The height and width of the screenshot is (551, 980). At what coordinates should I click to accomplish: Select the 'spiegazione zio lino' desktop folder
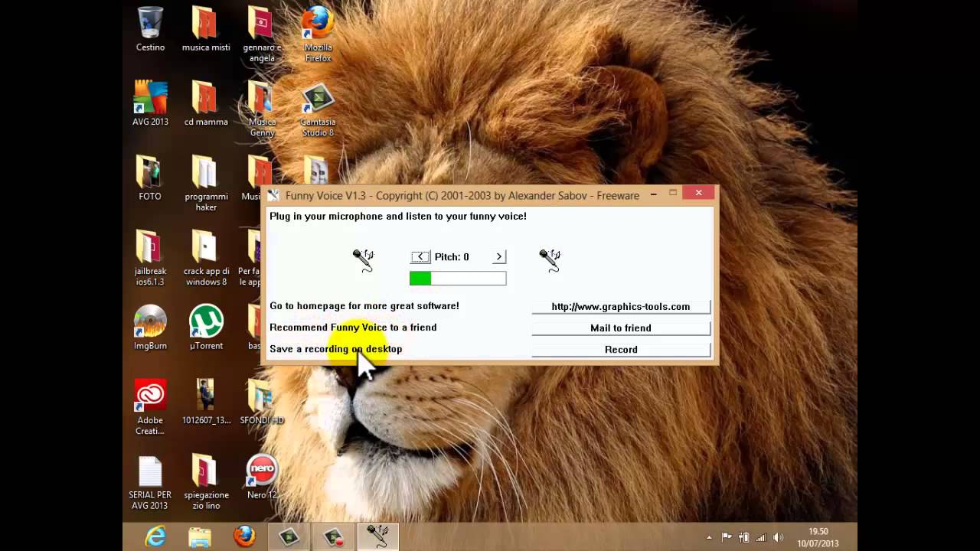(x=206, y=481)
